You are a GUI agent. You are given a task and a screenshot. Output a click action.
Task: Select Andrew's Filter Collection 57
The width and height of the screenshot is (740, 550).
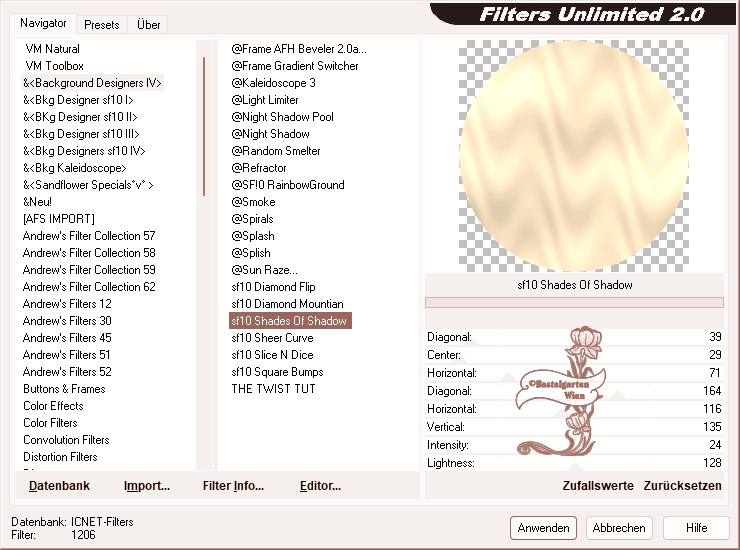[89, 236]
